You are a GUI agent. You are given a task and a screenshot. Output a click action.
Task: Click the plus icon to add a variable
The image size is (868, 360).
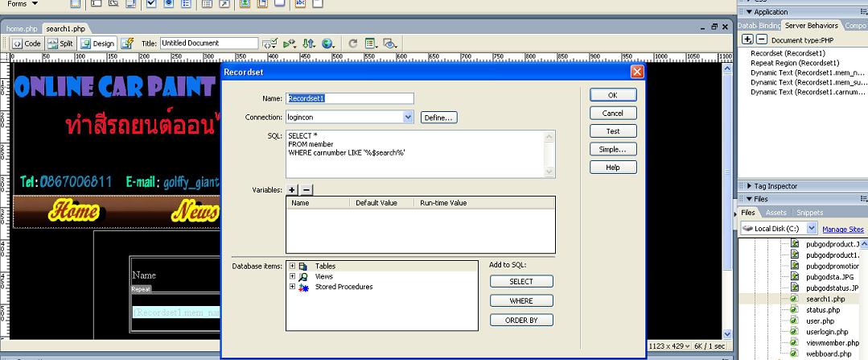click(x=292, y=190)
